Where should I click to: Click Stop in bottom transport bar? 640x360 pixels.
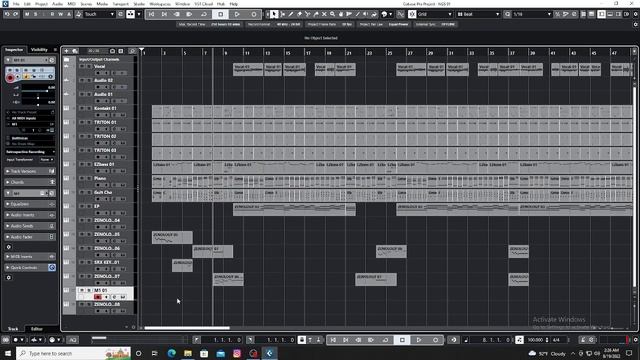coord(402,340)
